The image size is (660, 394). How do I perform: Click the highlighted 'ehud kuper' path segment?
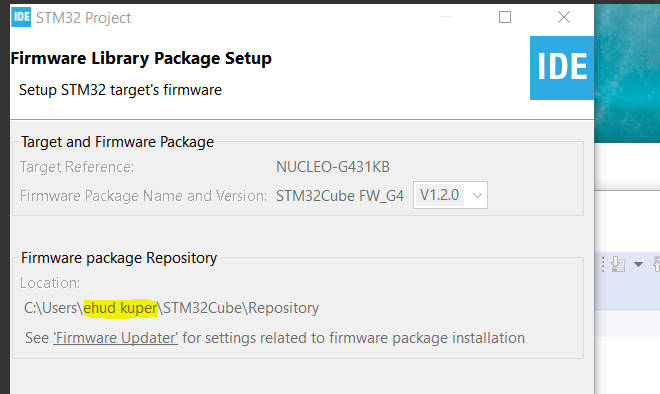tap(120, 308)
